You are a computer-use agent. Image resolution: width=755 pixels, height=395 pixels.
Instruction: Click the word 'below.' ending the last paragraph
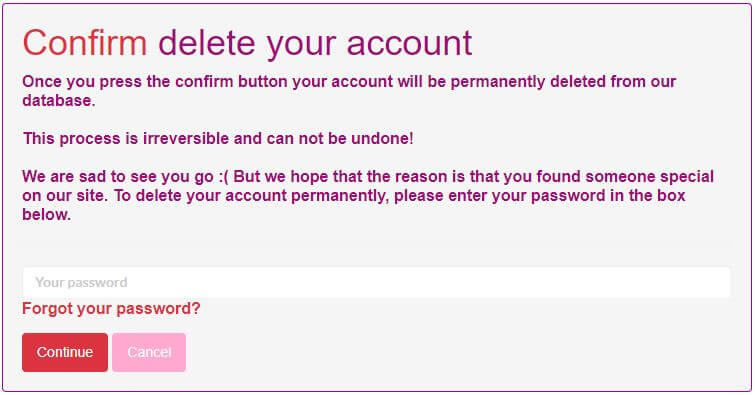(x=47, y=215)
